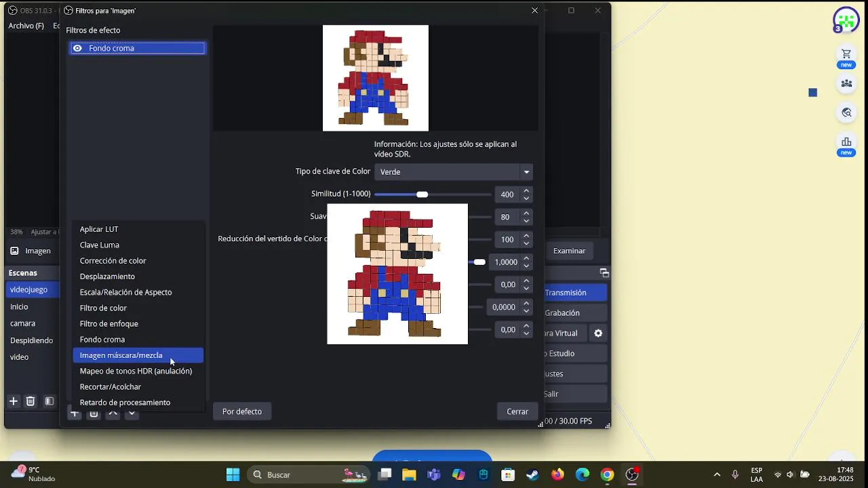Open scene filters icon in Escenas panel
Viewport: 868px width, 488px height.
point(50,401)
